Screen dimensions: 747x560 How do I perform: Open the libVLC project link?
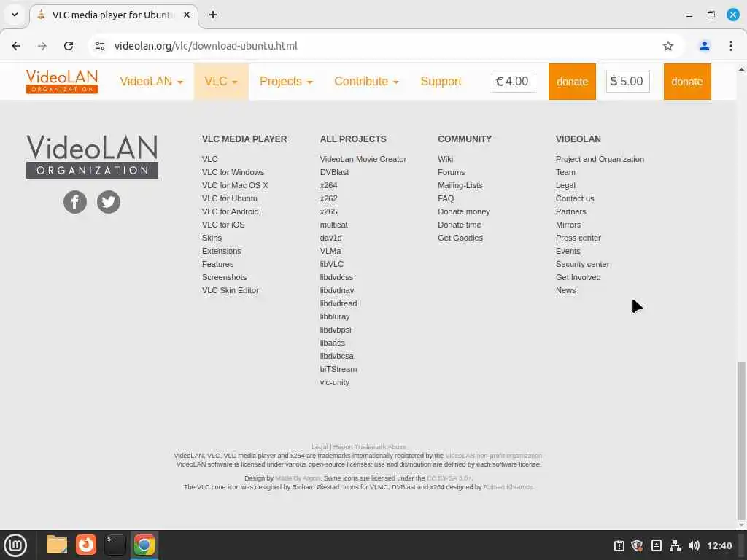(x=332, y=264)
